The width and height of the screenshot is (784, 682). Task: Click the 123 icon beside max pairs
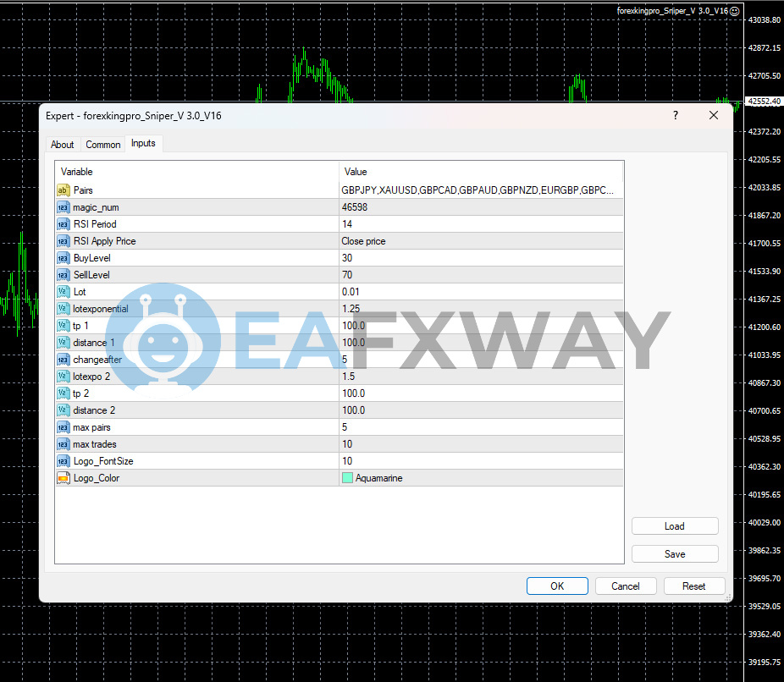(x=63, y=427)
